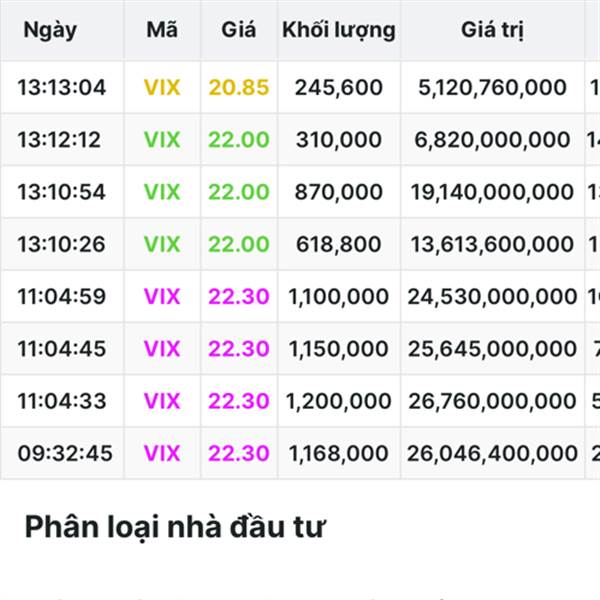Click the VIX ticker at 11:04:33

162,401
